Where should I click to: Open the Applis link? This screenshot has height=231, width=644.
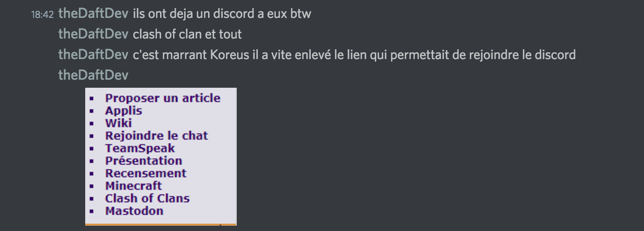(x=124, y=111)
